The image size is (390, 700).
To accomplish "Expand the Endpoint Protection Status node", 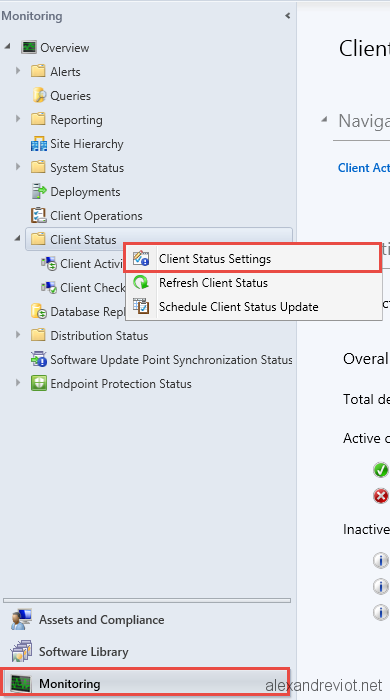I will click(18, 383).
